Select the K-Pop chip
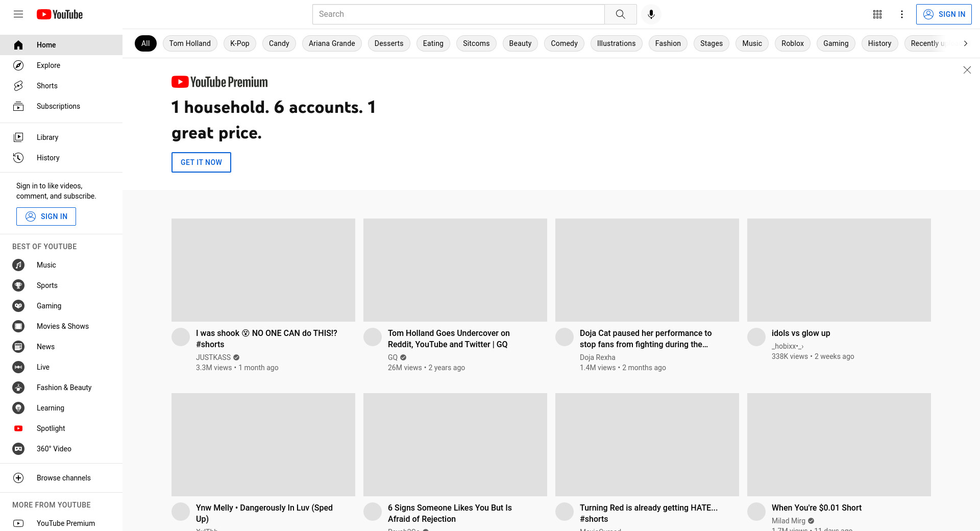Image resolution: width=980 pixels, height=531 pixels. pos(240,43)
